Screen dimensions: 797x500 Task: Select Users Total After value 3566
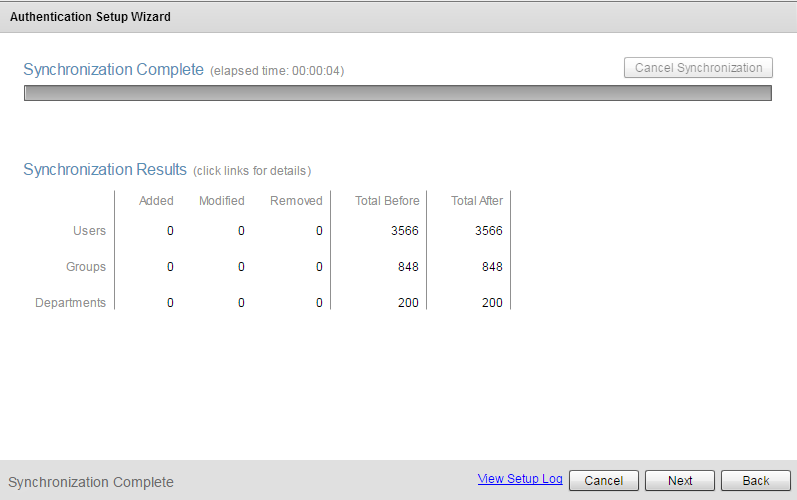pos(489,231)
